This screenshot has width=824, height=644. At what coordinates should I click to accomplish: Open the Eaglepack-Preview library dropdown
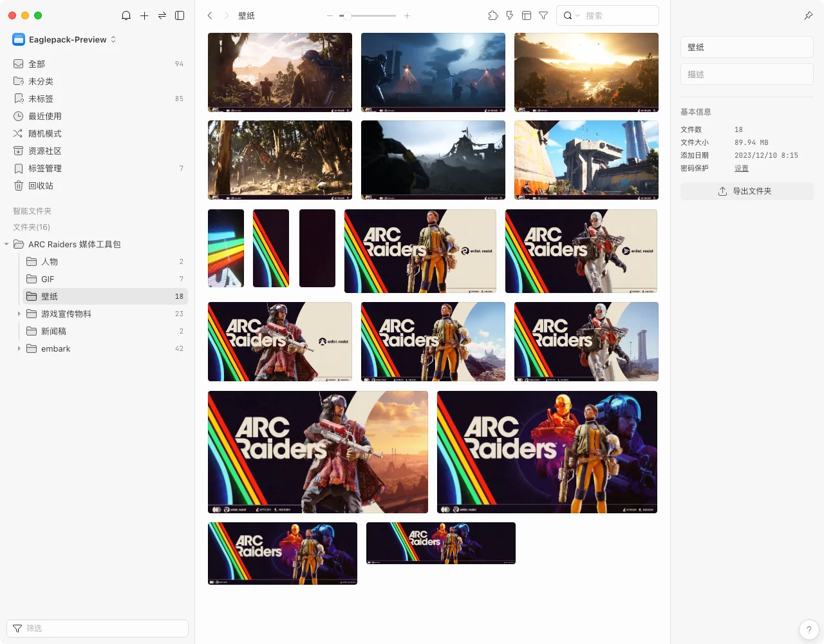64,39
